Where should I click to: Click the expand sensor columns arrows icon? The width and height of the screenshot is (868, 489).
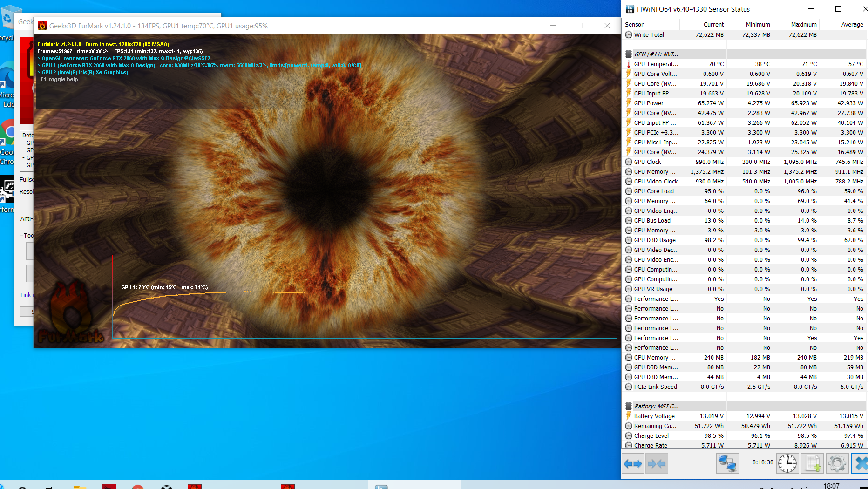point(633,463)
